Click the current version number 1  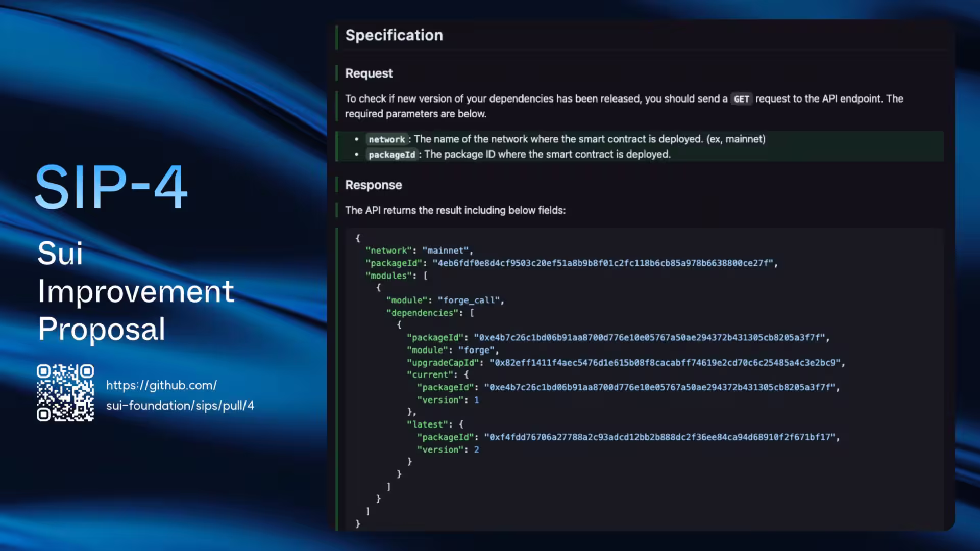(476, 400)
